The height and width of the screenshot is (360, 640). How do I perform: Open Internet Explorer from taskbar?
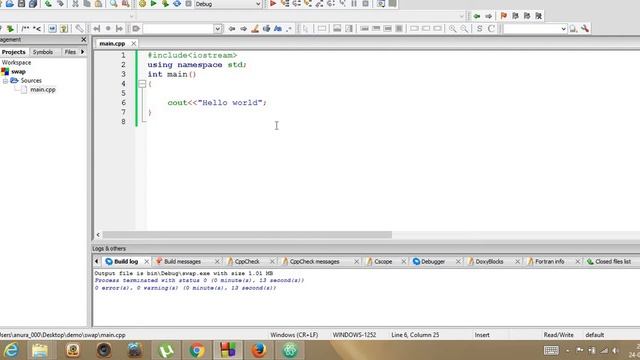[x=11, y=350]
